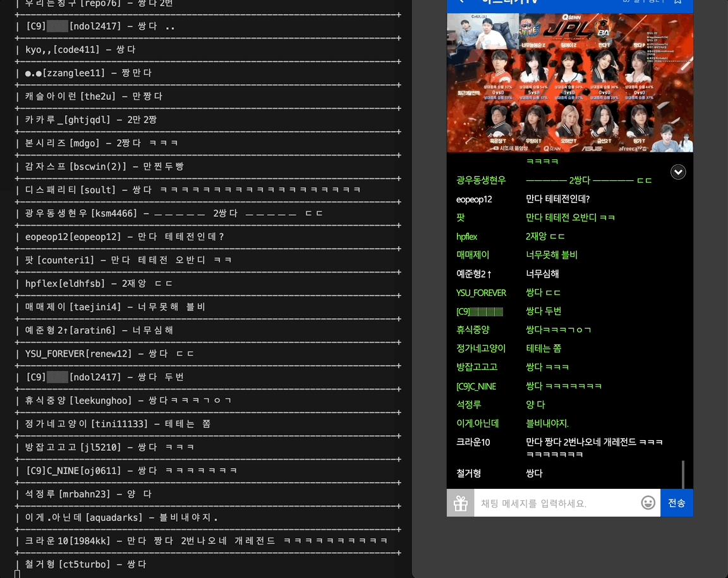This screenshot has width=728, height=578.
Task: Click the JPL stream video player
Action: (x=569, y=83)
